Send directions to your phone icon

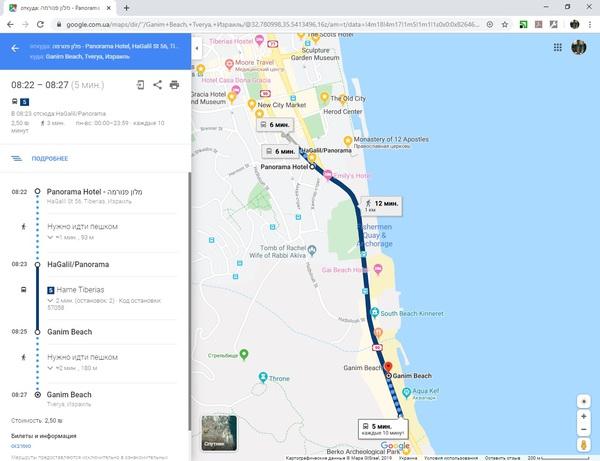click(140, 85)
